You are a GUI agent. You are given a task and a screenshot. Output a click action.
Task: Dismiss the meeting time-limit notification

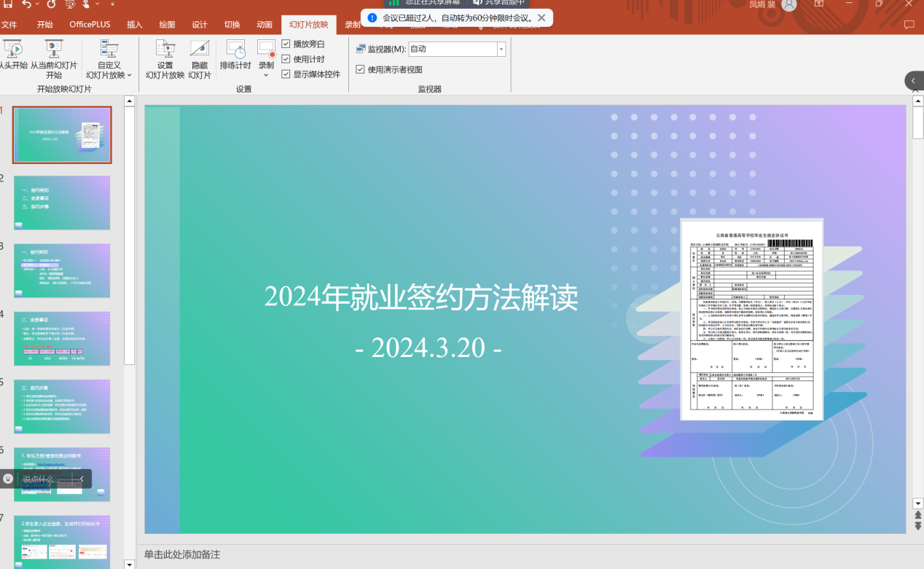tap(541, 17)
